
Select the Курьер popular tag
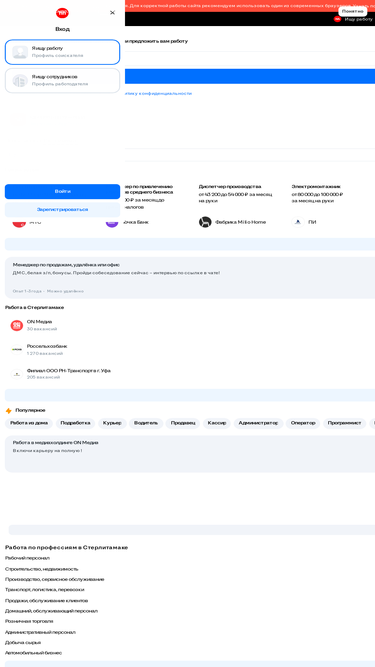(x=112, y=423)
